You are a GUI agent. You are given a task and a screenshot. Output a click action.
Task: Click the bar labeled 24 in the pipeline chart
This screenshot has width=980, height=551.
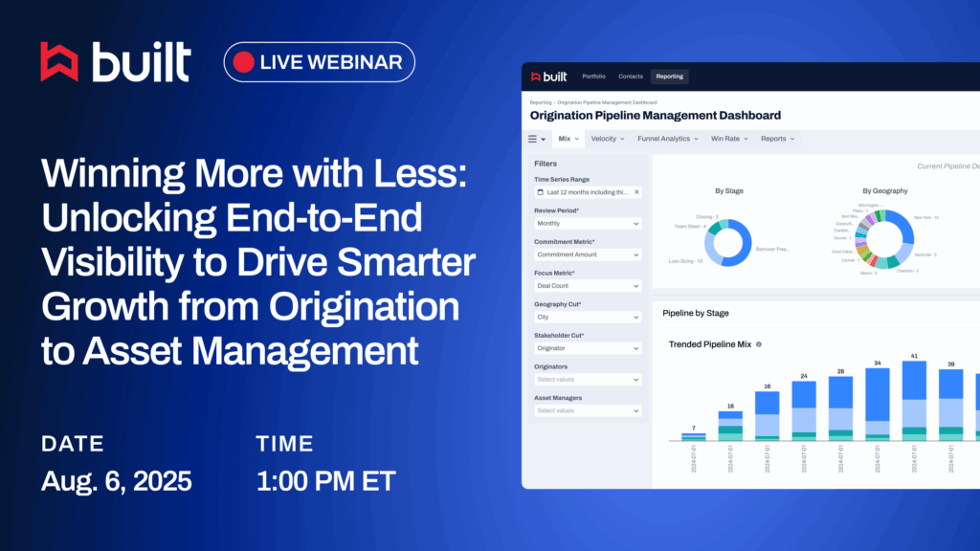point(804,411)
